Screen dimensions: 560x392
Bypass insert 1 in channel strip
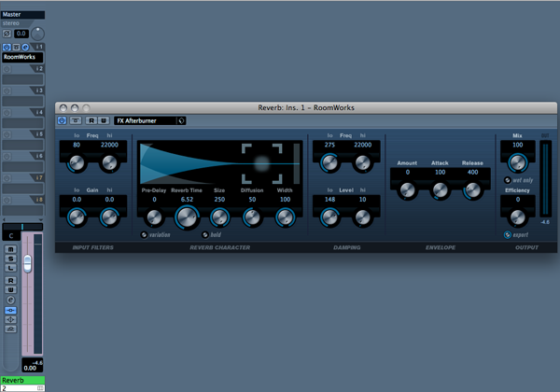(x=16, y=47)
